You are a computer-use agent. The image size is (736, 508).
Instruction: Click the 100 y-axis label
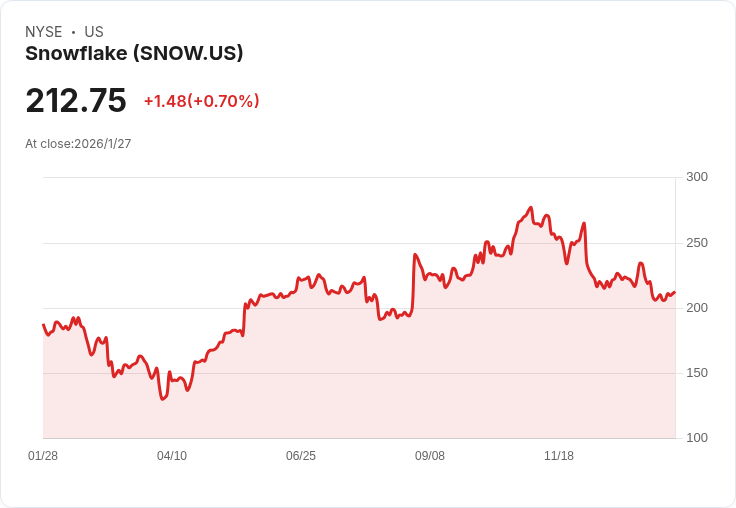[x=697, y=438]
